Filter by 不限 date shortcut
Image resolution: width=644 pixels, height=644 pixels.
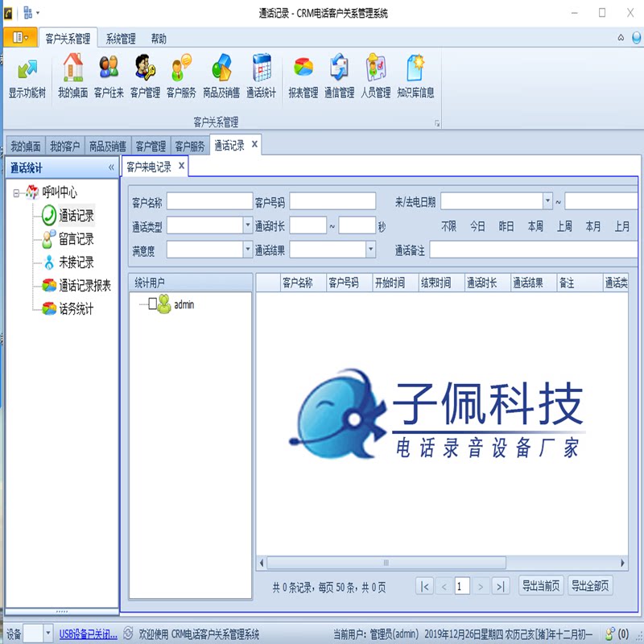point(449,226)
